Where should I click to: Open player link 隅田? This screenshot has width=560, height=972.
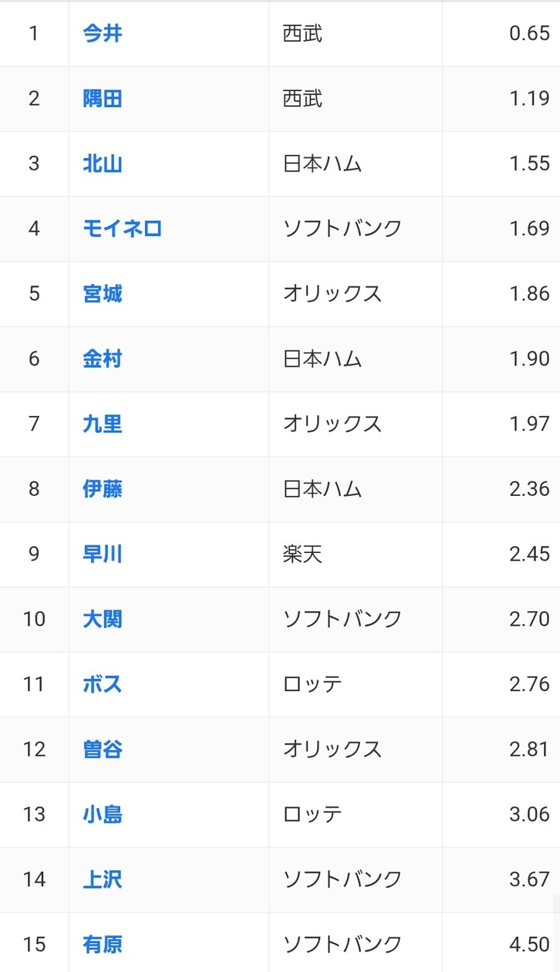(x=102, y=99)
